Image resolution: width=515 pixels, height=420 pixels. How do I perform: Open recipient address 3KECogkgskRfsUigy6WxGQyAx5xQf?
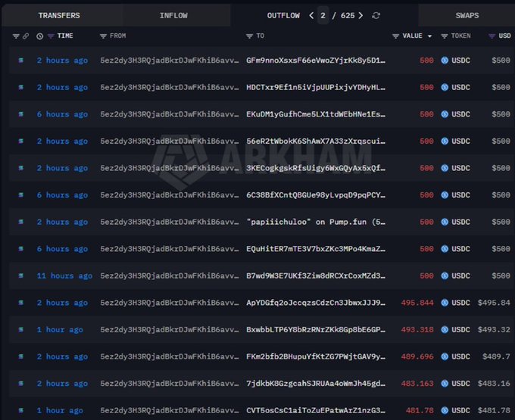[316, 168]
